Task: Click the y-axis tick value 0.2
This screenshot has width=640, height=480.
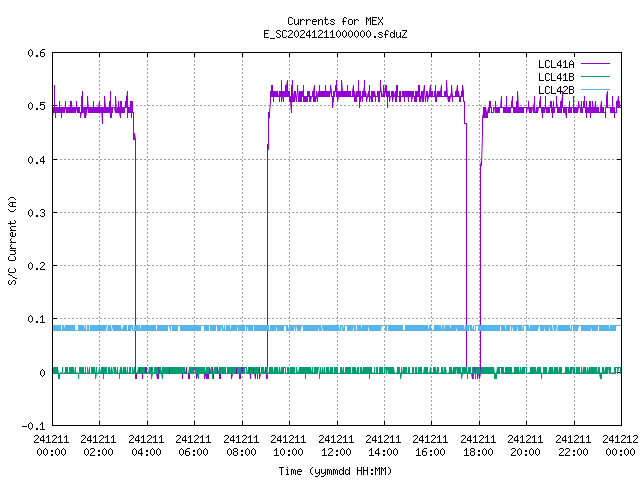Action: (36, 266)
